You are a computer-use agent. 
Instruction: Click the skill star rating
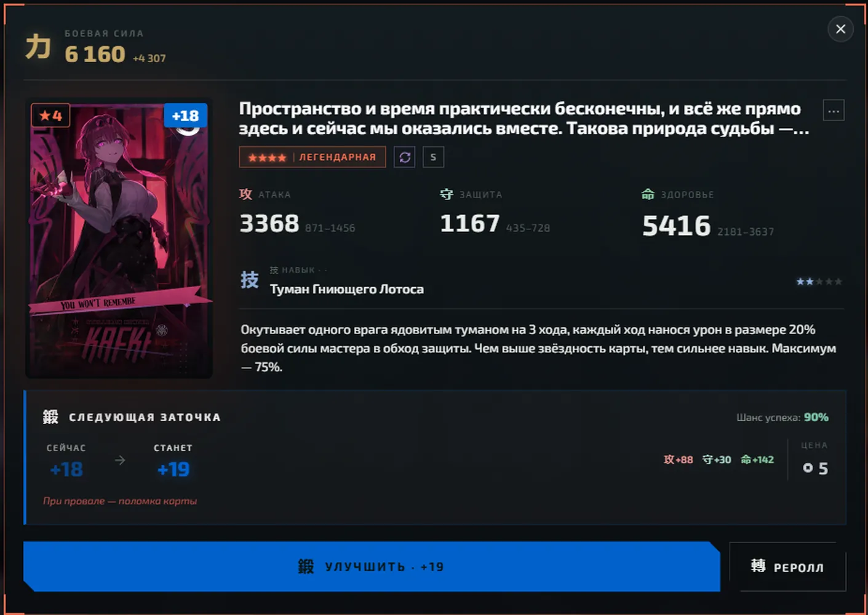[x=819, y=282]
